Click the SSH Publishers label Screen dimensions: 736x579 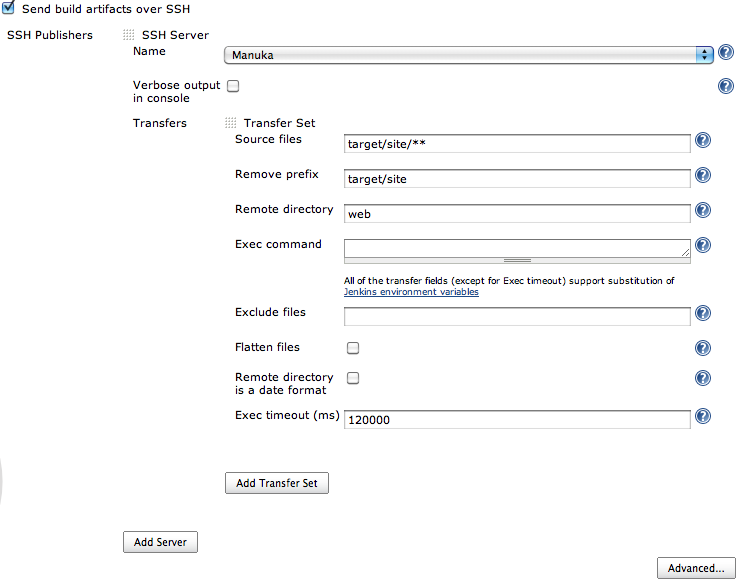click(x=50, y=35)
